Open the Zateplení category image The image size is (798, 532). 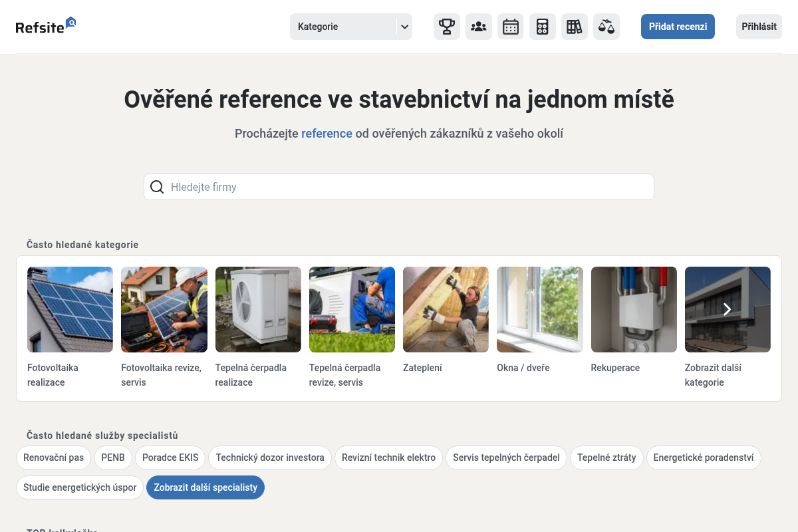tap(446, 309)
